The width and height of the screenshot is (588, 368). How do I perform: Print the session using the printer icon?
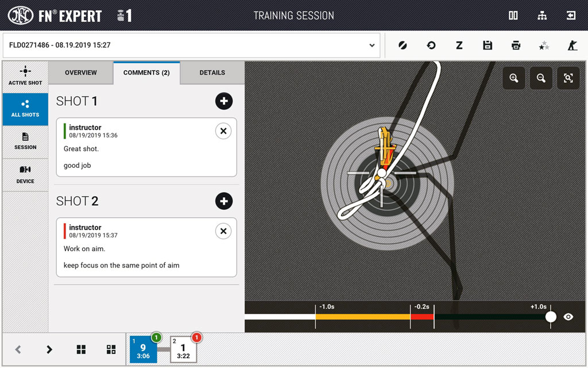(516, 45)
